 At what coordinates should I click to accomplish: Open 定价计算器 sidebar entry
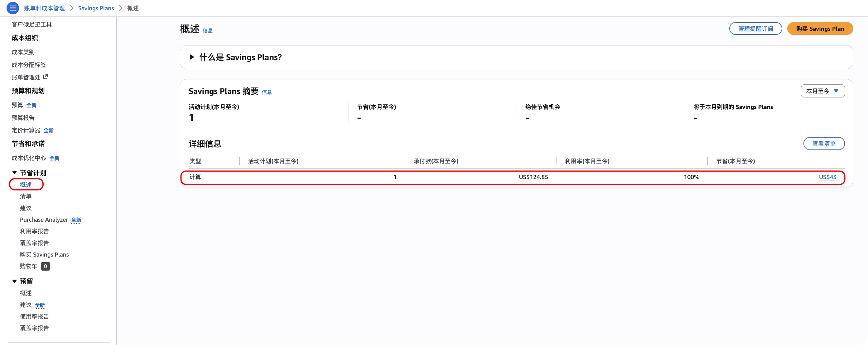point(26,130)
